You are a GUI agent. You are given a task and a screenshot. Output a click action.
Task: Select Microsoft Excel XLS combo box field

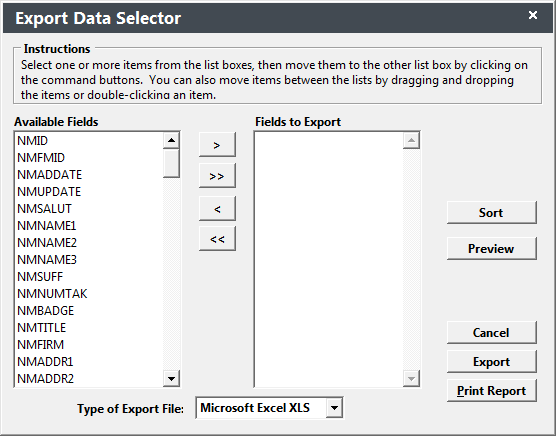coord(269,408)
